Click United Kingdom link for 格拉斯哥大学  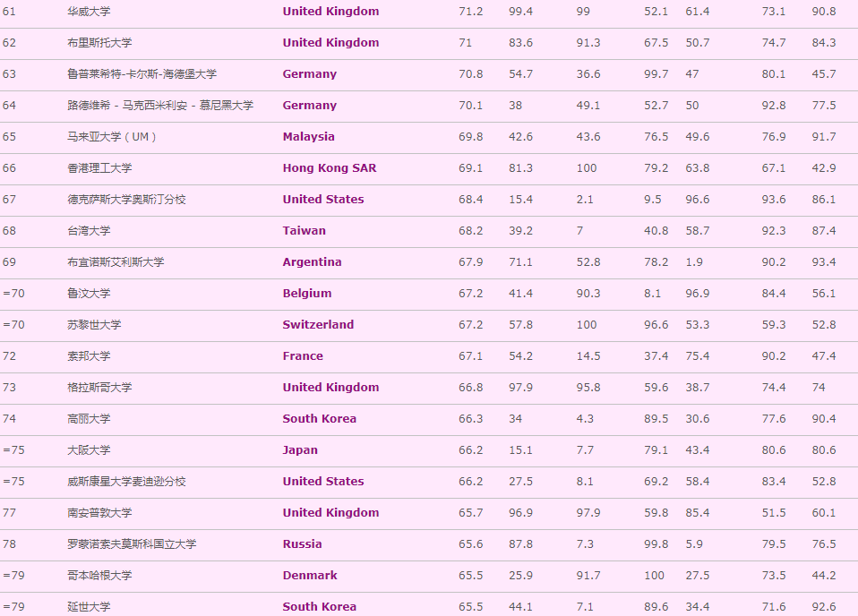(330, 388)
